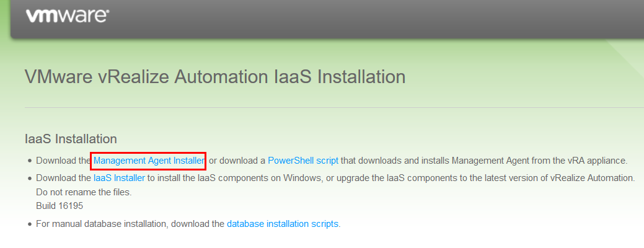
Task: Select the IaaS Installation section heading
Action: [71, 139]
